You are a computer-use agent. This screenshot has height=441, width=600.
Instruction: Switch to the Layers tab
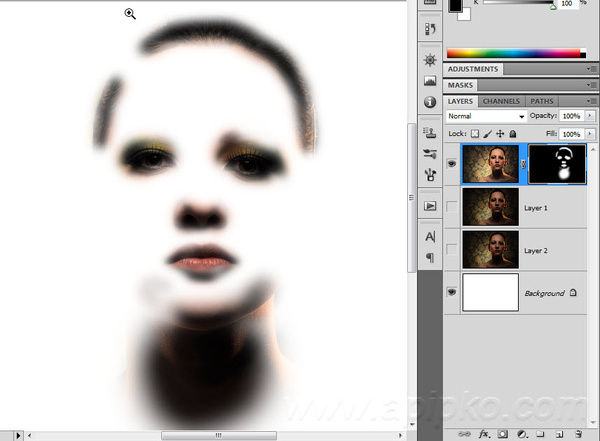coord(461,101)
